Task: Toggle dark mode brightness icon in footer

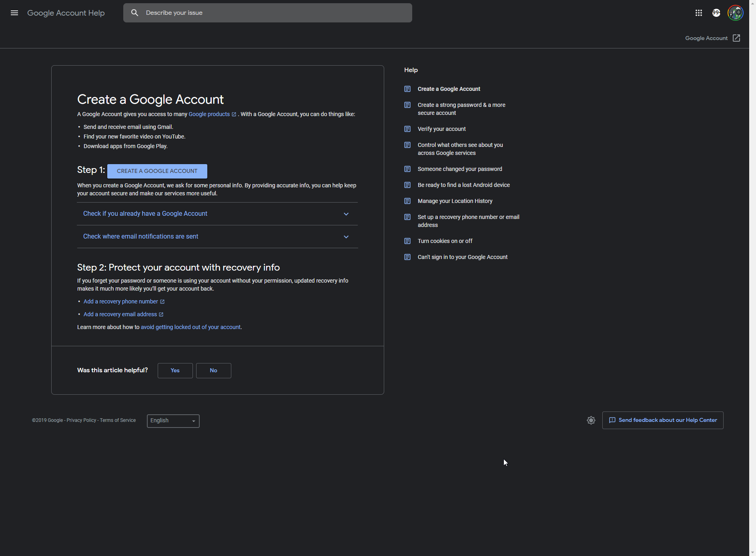Action: 591,420
